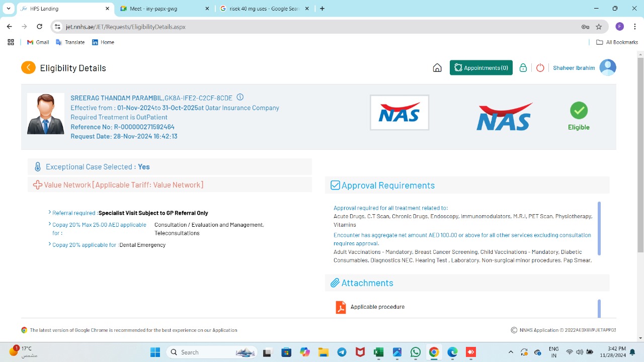The width and height of the screenshot is (644, 362).
Task: Expand the Referral required item
Action: click(x=50, y=213)
